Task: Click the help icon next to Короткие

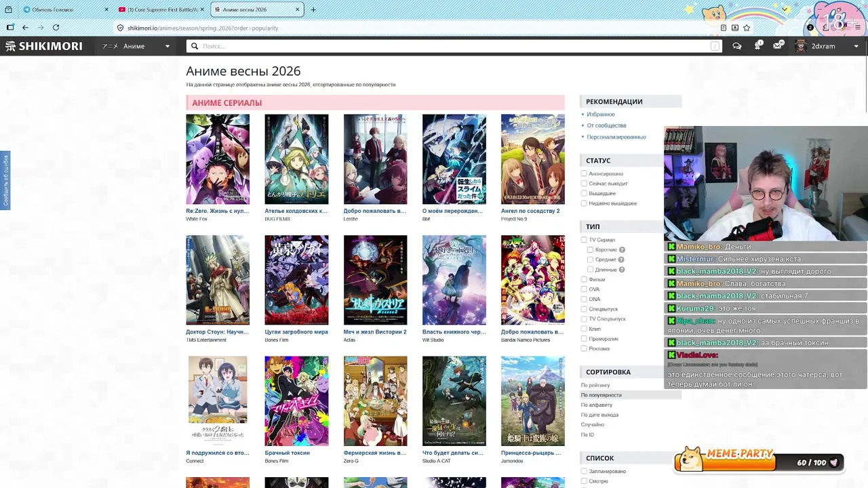Action: point(622,249)
